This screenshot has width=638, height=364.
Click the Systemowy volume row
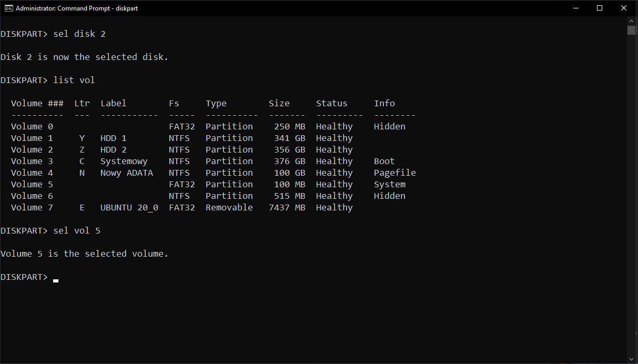pos(158,161)
